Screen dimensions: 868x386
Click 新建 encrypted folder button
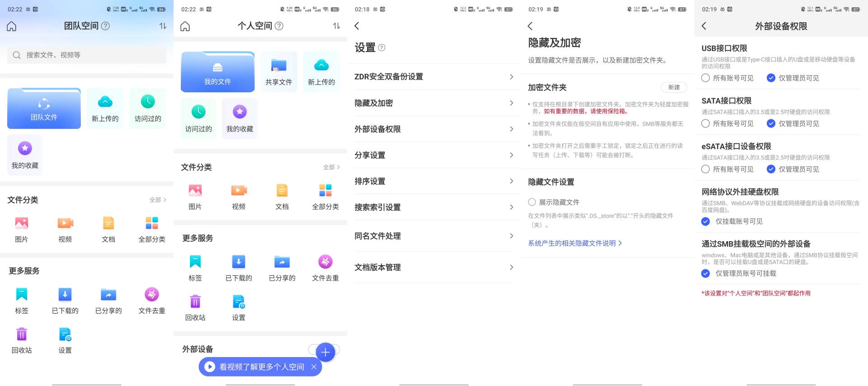point(674,87)
